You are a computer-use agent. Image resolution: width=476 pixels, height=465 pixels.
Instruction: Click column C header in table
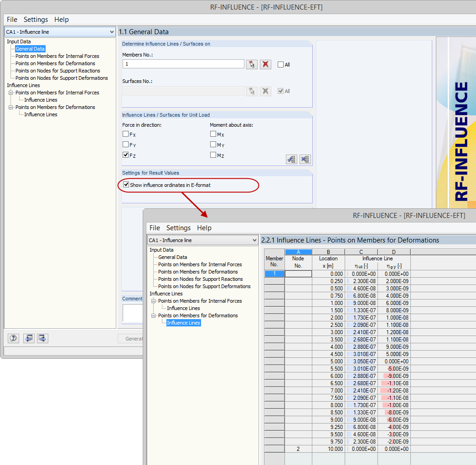click(x=361, y=252)
